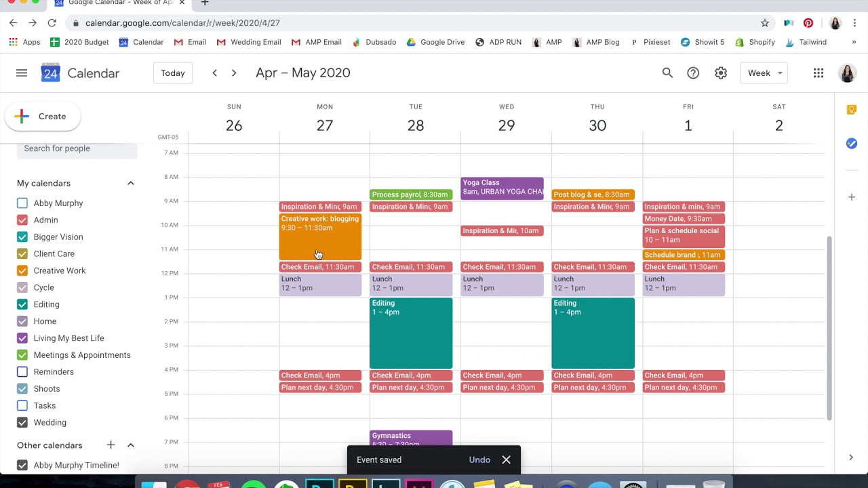Open Chrome's three-dot menu
The image size is (868, 488).
pyautogui.click(x=855, y=23)
